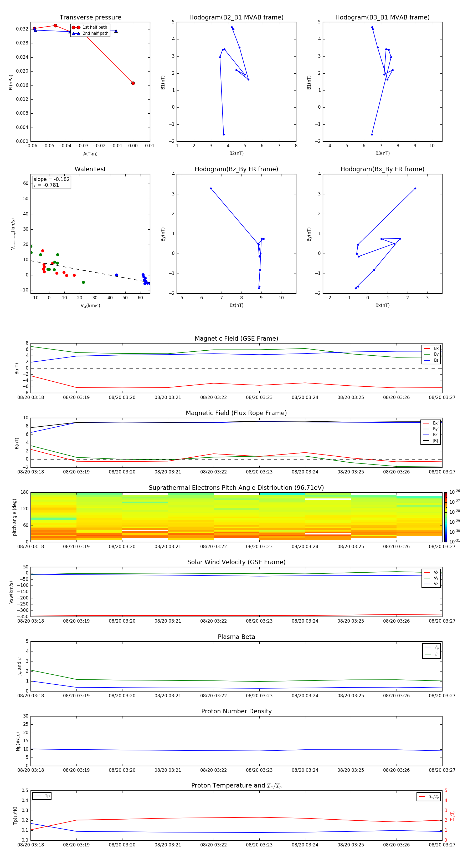Click the 'r = -0.781' annotation
473x868 pixels.
click(47, 185)
